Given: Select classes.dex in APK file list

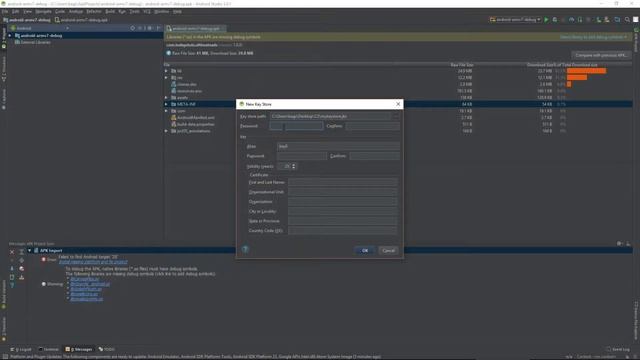Looking at the screenshot, I should coord(187,84).
